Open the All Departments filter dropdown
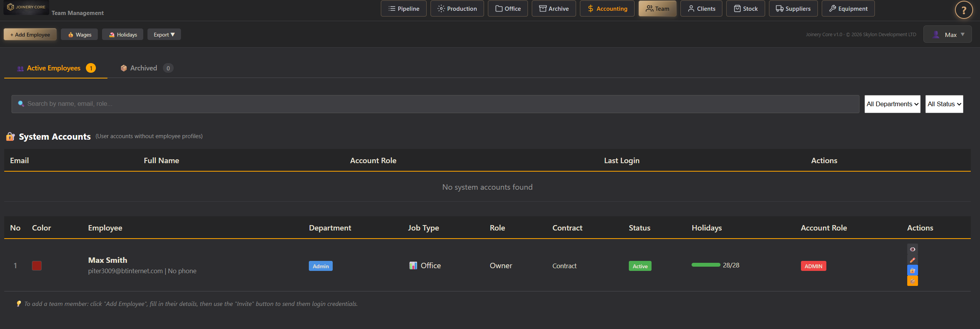 pos(892,104)
